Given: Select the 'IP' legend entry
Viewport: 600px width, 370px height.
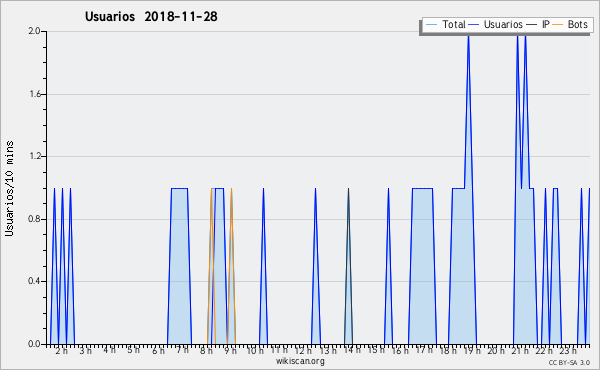Looking at the screenshot, I should click(538, 24).
